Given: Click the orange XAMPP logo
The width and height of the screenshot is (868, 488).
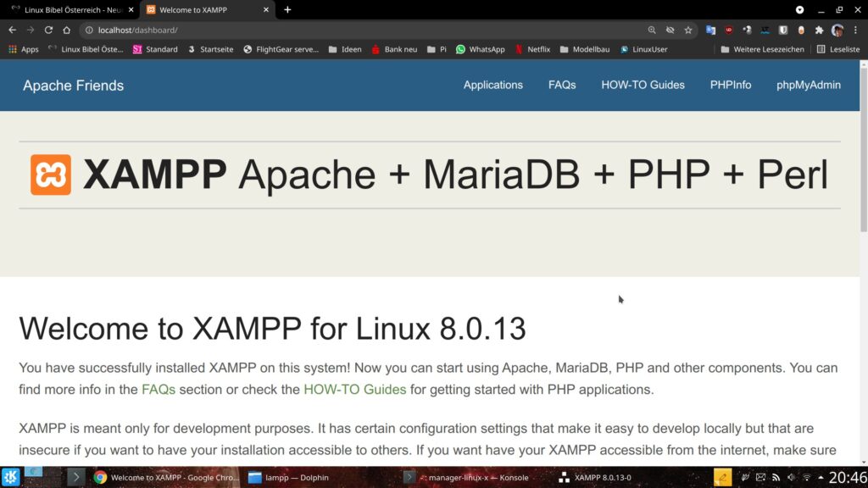Looking at the screenshot, I should (50, 175).
